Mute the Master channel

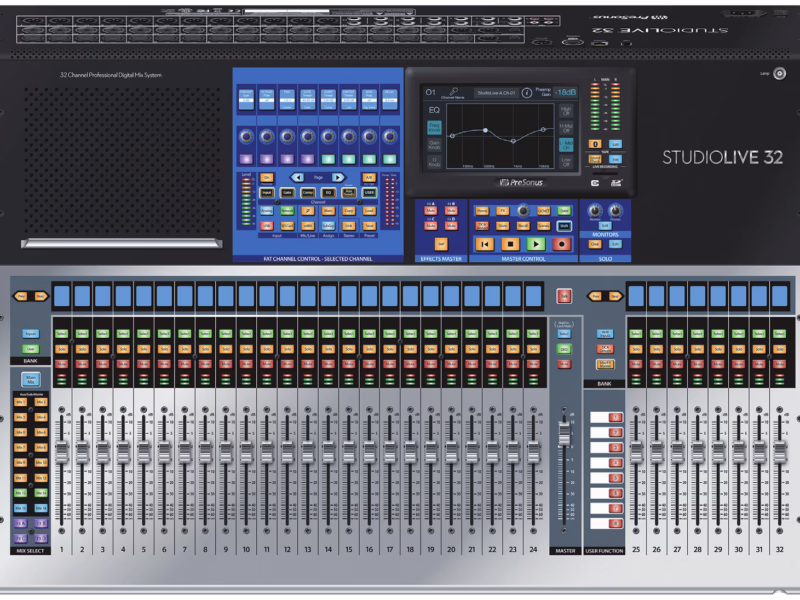[564, 364]
